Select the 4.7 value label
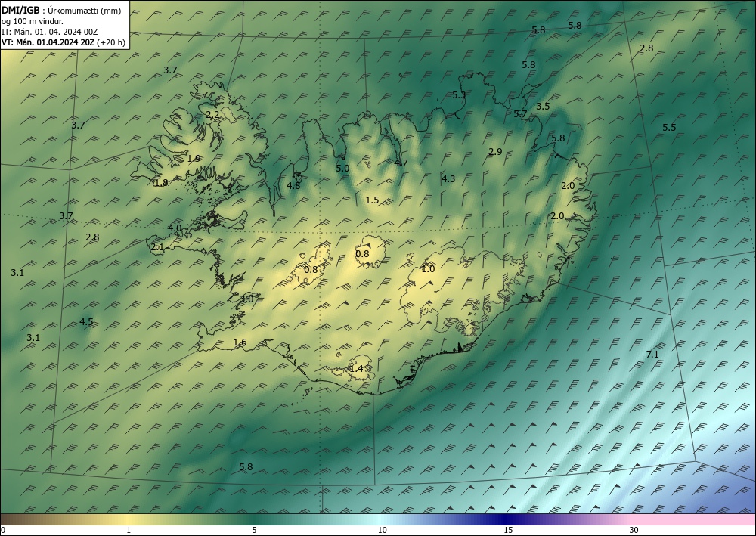Viewport: 756px width, 536px height. 401,163
